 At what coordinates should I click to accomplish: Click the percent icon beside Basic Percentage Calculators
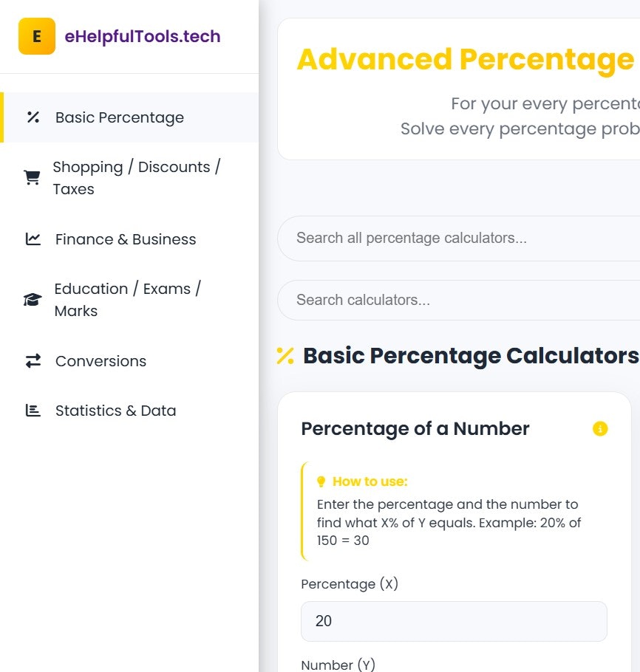click(x=285, y=355)
